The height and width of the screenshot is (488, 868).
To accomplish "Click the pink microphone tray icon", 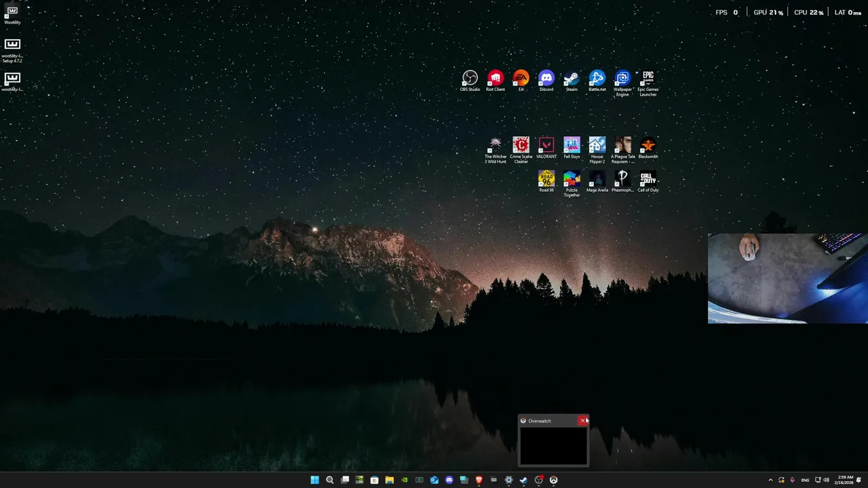I will coord(792,480).
